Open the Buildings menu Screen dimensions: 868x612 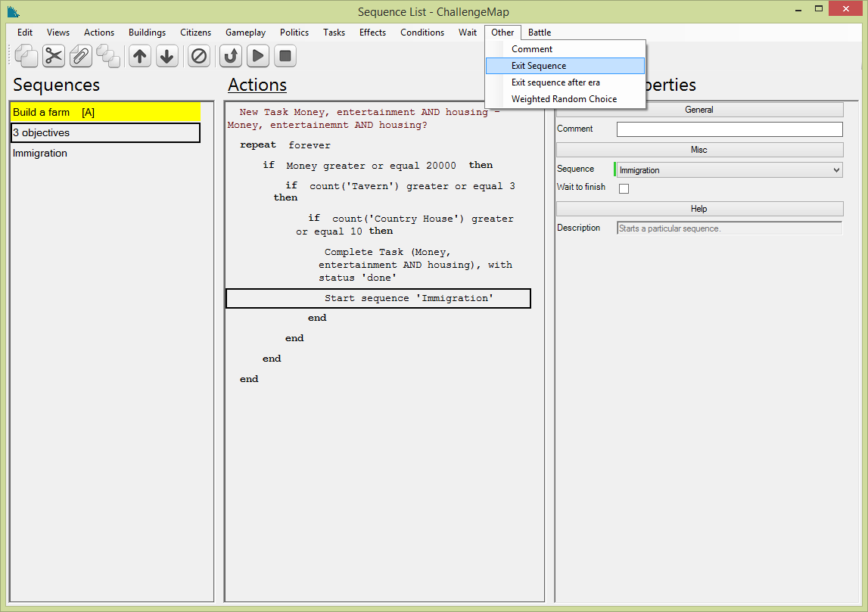147,33
